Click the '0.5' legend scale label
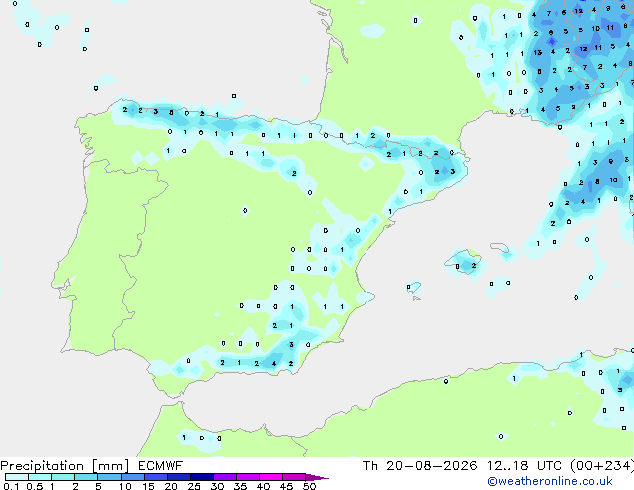Screen dimensions: 634x490 (35, 486)
